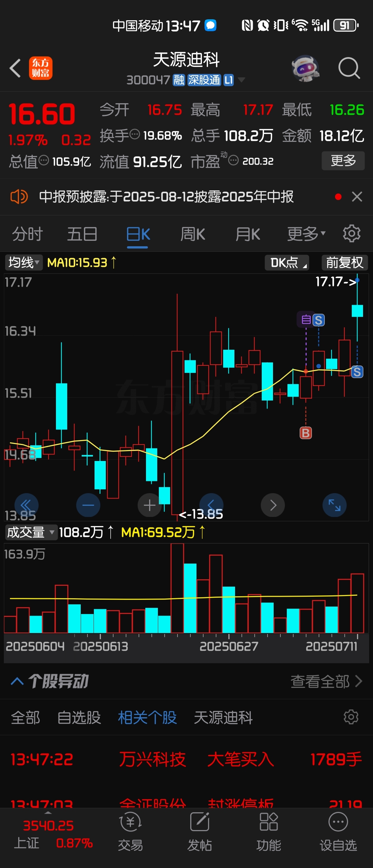The image size is (373, 868).
Task: Tap the 深股通 tag
Action: point(204,80)
